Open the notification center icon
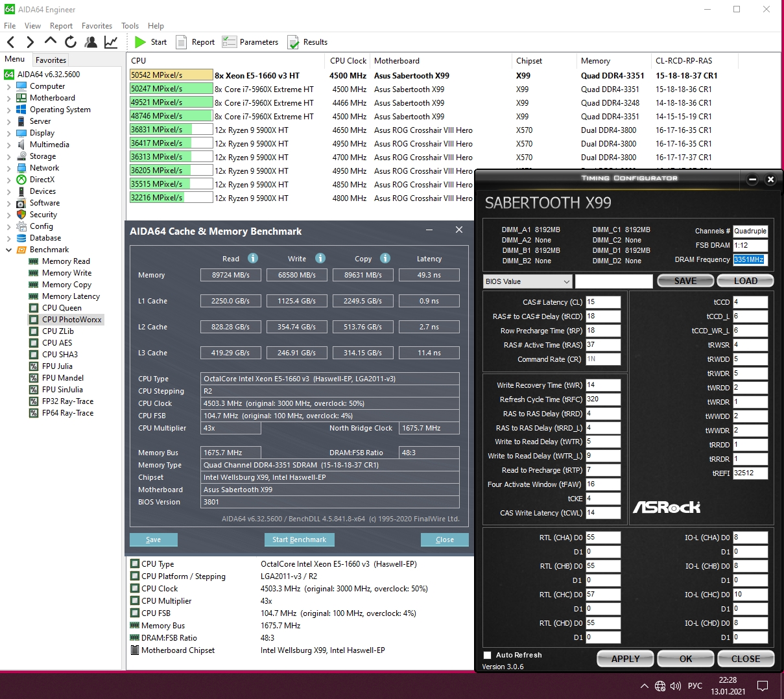784x699 pixels. tap(763, 686)
